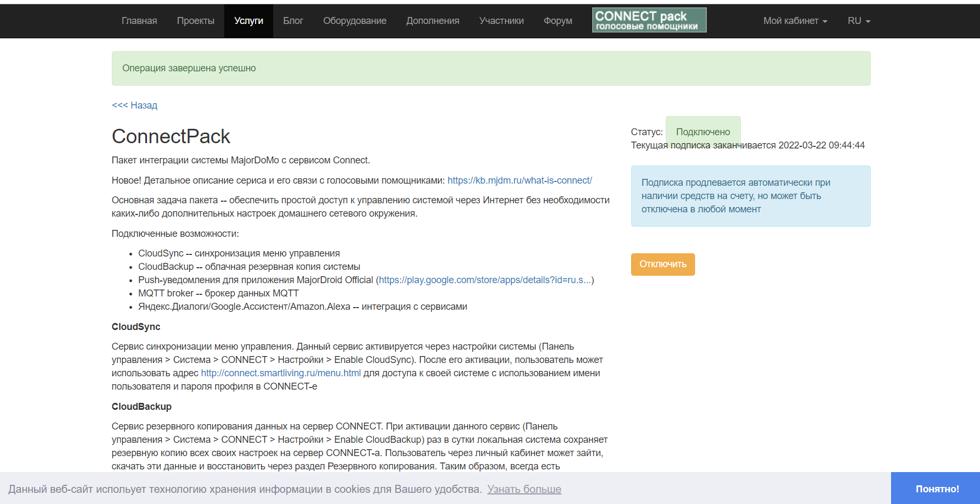Navigate to Дополнения section
The width and height of the screenshot is (980, 504).
coord(432,21)
